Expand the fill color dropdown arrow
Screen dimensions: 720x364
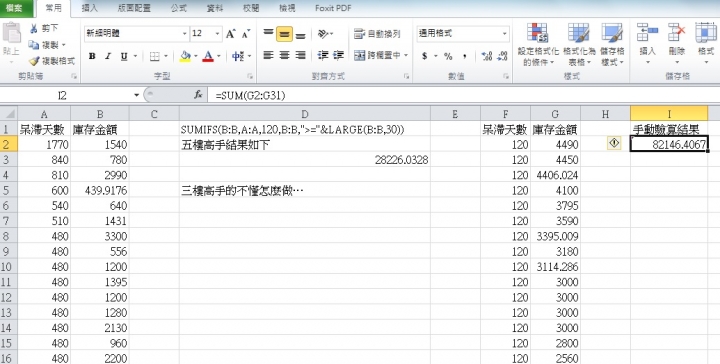(195, 56)
